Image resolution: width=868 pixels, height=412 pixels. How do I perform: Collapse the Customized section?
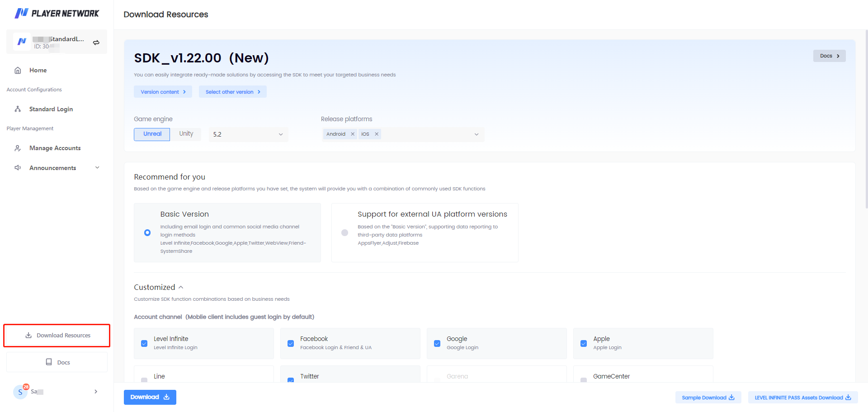[181, 287]
